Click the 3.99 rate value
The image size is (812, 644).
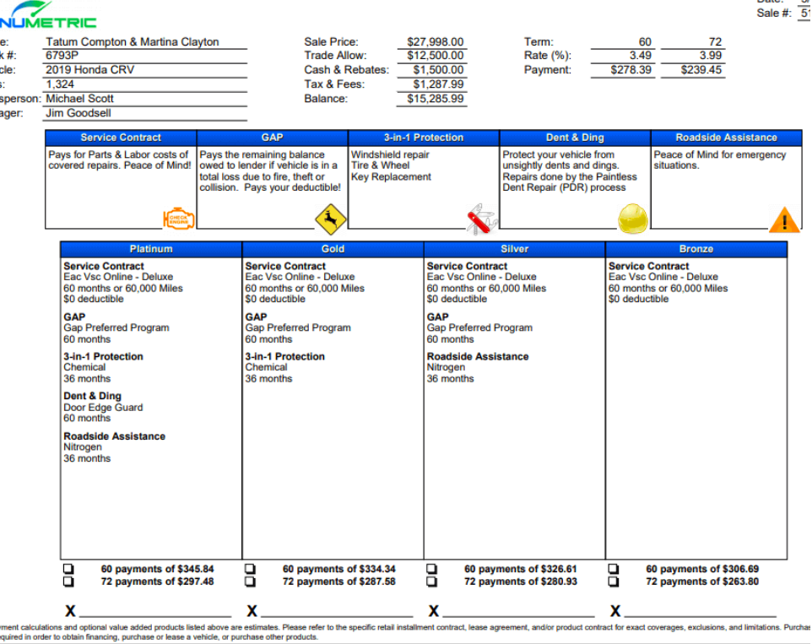coord(711,56)
